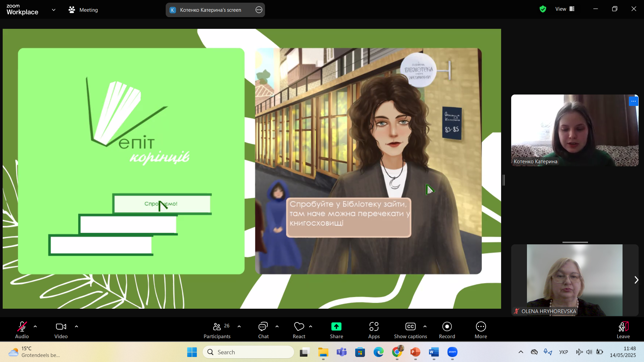Unmute microphone with Audio button
The image size is (644, 362).
coord(22,330)
